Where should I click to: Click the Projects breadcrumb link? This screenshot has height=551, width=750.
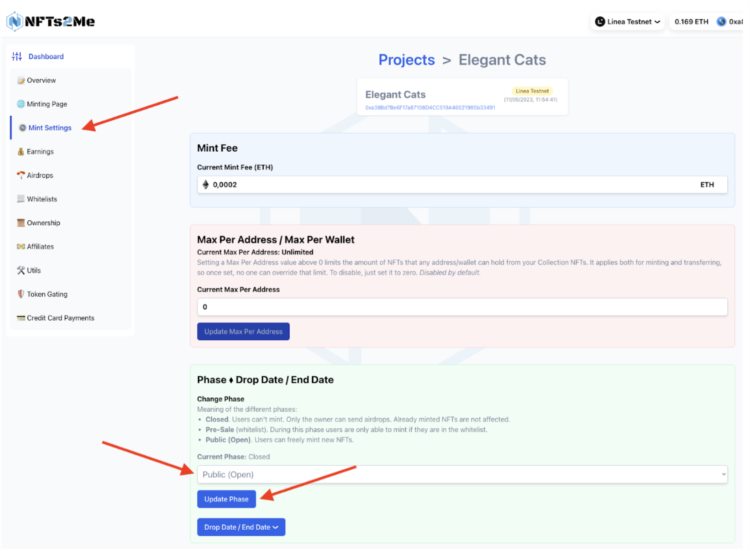click(x=406, y=60)
